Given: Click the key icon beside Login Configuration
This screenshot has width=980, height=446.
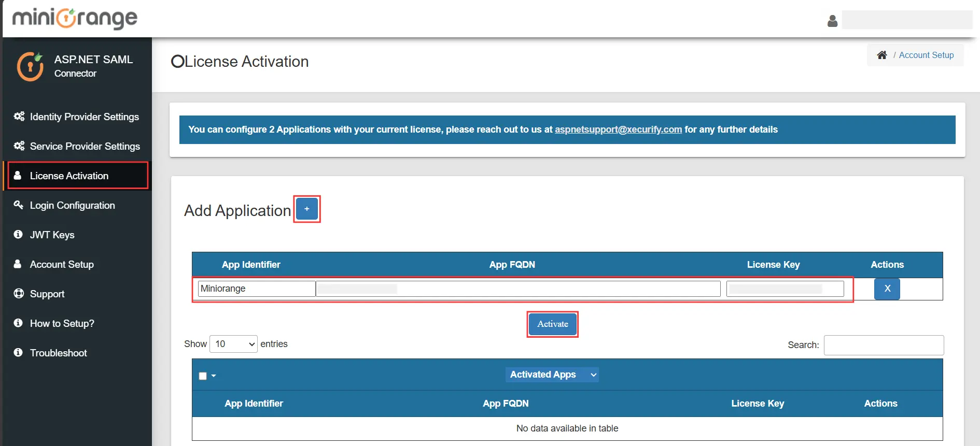Looking at the screenshot, I should pos(18,205).
